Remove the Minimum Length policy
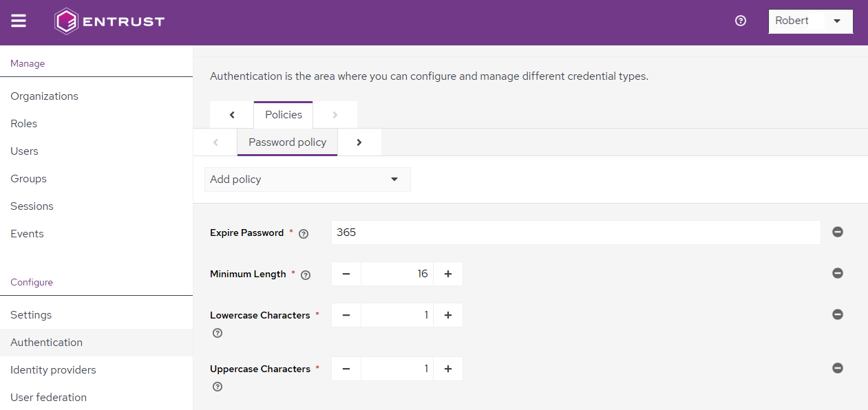Screen dimensions: 868x410 tap(838, 273)
